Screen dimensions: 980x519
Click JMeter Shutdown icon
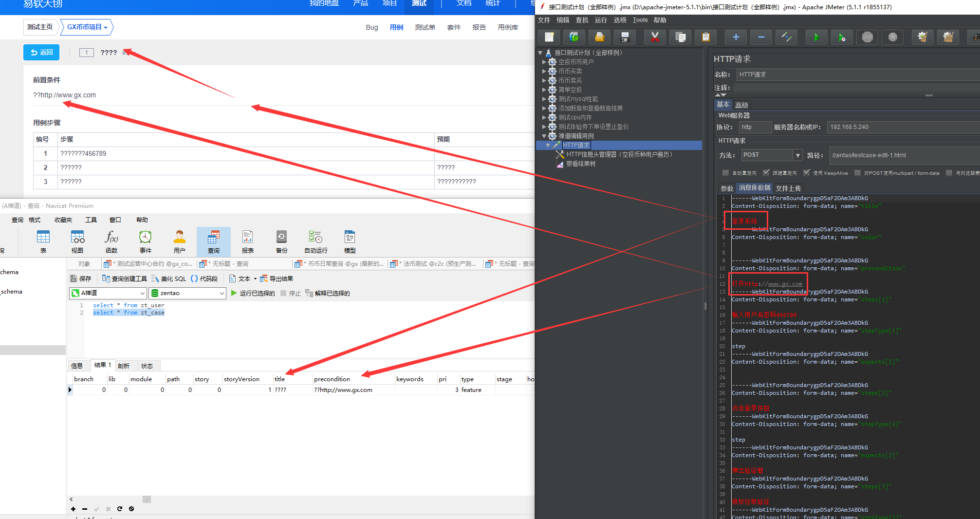coord(892,37)
